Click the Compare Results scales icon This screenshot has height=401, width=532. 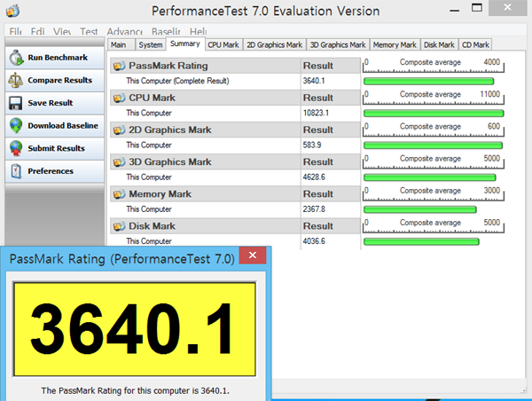pyautogui.click(x=15, y=81)
